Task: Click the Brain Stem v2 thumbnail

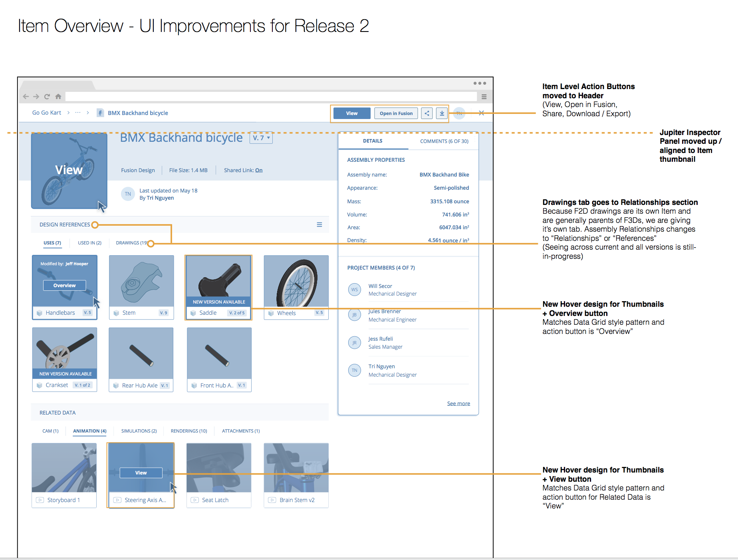Action: coord(296,475)
